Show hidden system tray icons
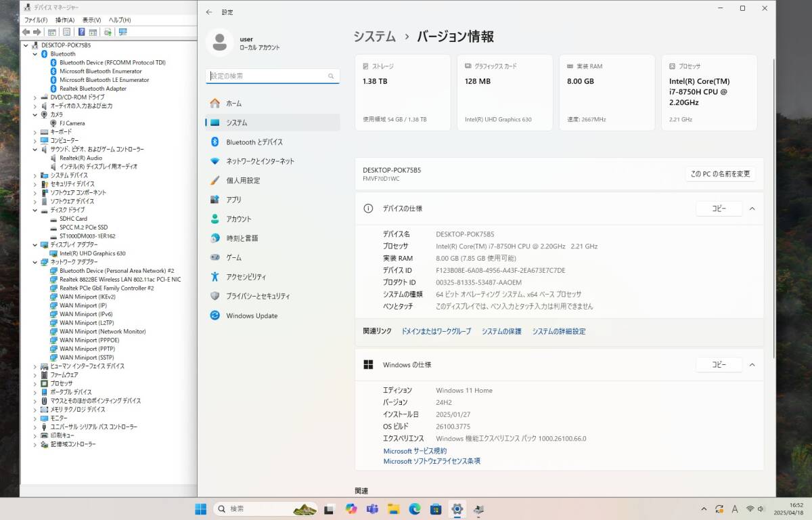Image resolution: width=812 pixels, height=520 pixels. (x=705, y=508)
